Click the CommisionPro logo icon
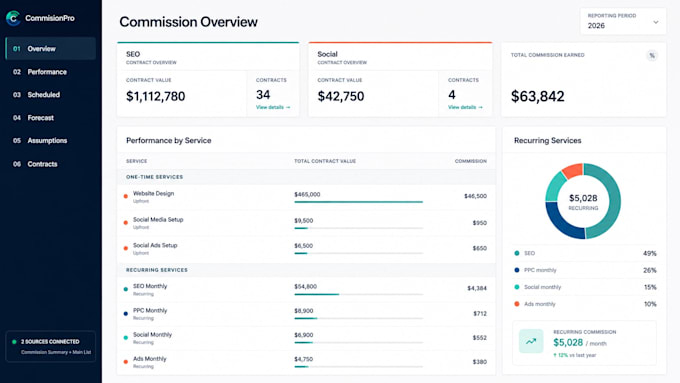This screenshot has height=383, width=680. tap(13, 18)
